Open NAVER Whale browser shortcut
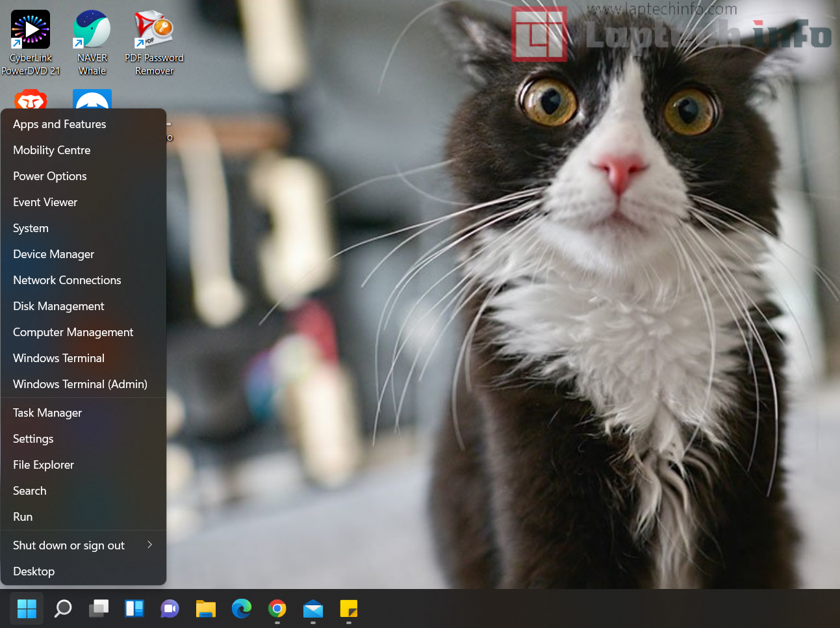This screenshot has width=840, height=628. 92,31
